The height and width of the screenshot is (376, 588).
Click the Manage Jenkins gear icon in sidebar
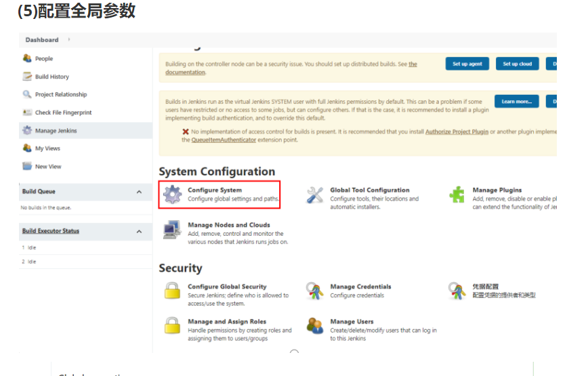point(27,130)
